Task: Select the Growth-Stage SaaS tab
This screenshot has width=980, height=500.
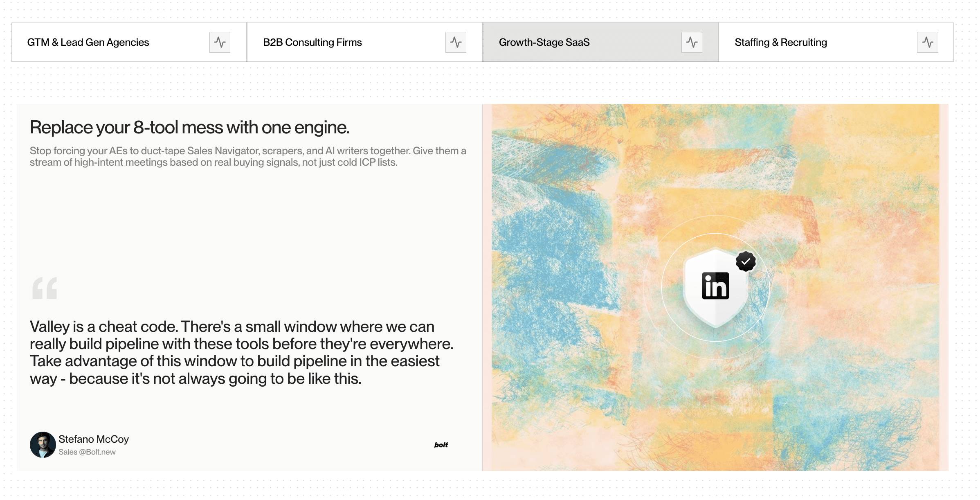Action: click(x=544, y=42)
